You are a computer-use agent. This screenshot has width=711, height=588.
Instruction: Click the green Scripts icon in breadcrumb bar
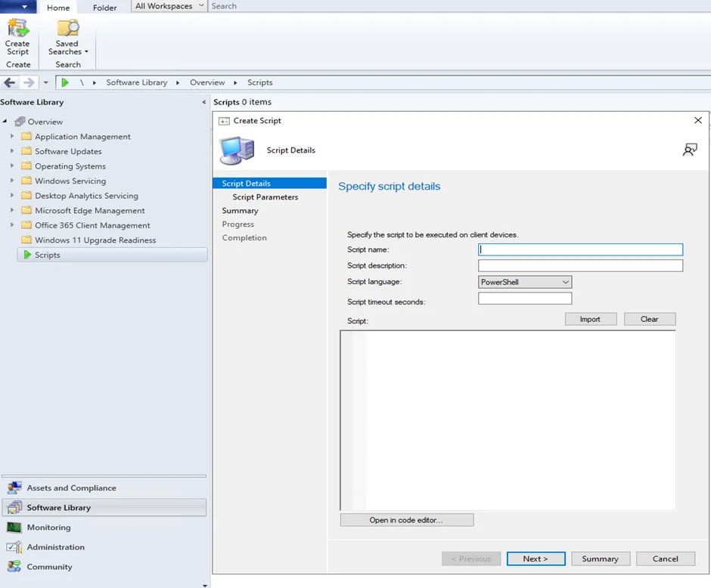click(65, 82)
